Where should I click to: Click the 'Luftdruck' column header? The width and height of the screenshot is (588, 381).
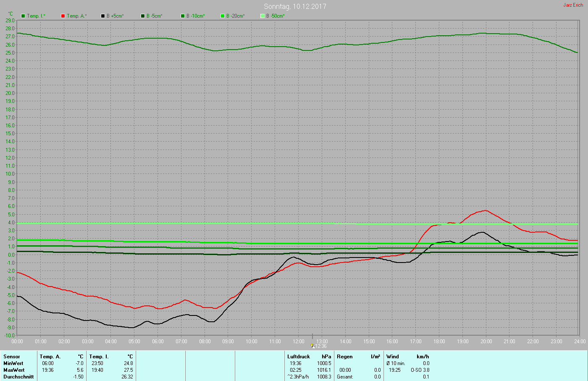299,357
